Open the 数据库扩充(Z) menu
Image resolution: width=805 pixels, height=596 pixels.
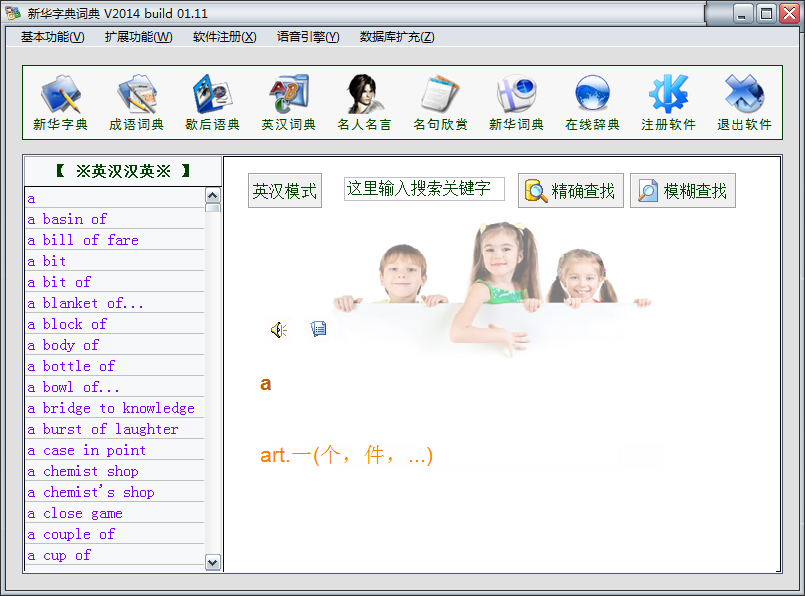pyautogui.click(x=397, y=37)
